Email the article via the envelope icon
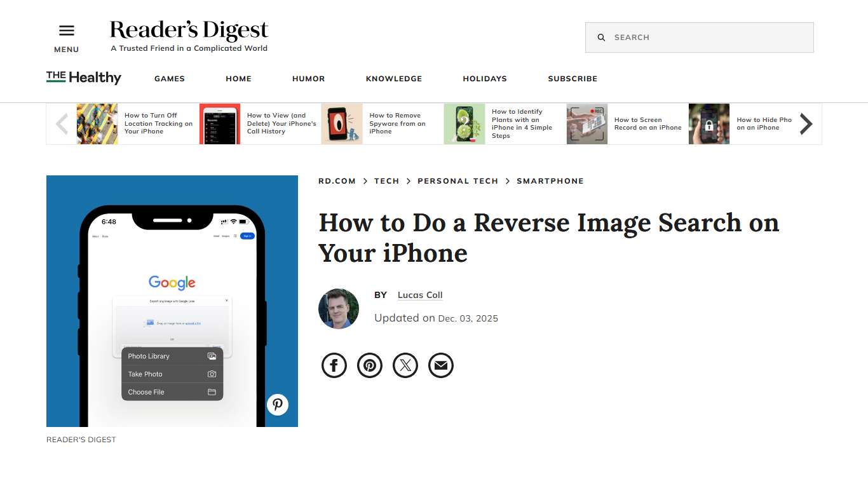 [440, 365]
